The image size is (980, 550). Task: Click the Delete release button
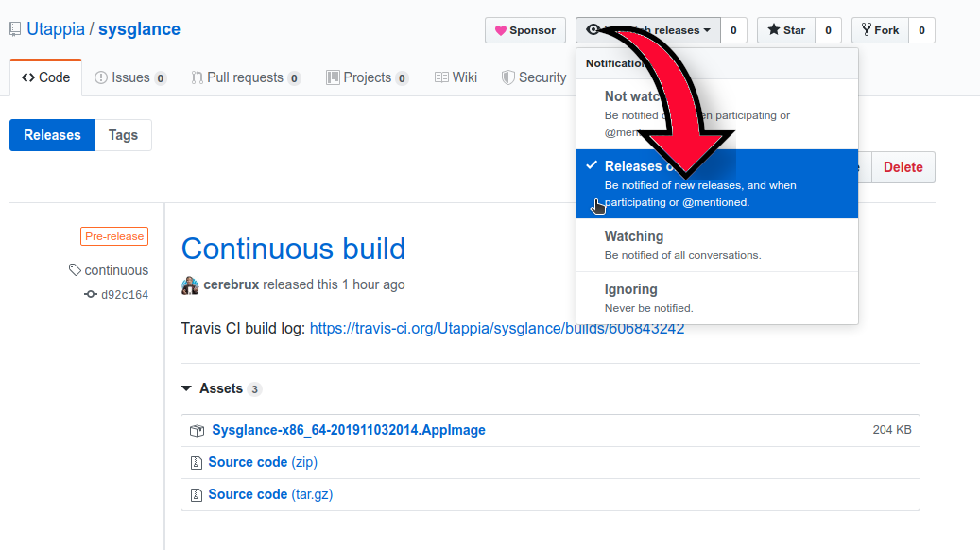coord(903,167)
